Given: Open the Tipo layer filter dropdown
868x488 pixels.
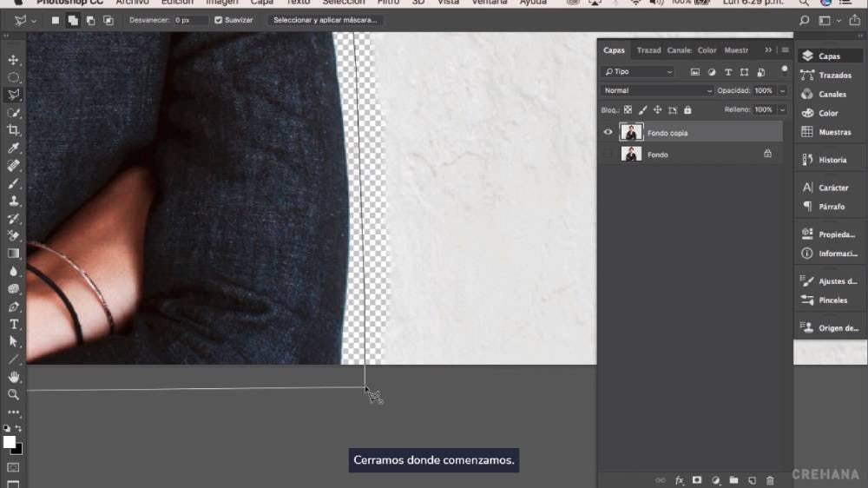Looking at the screenshot, I should pos(638,72).
